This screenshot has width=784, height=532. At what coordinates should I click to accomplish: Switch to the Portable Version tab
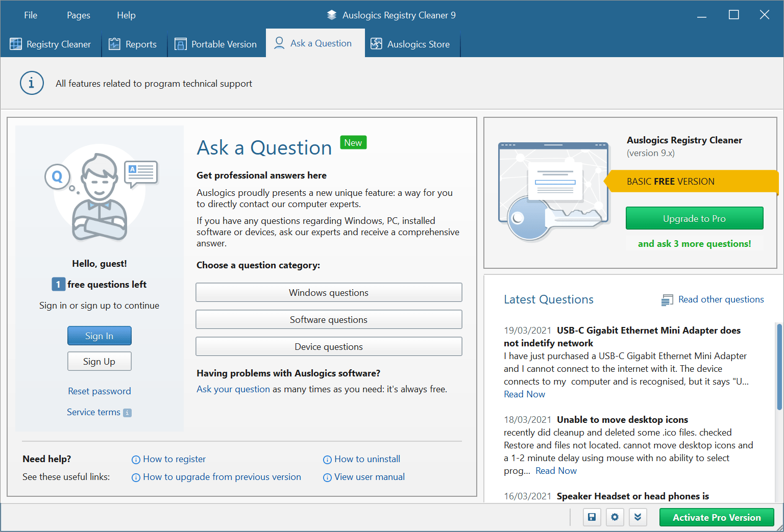[215, 44]
